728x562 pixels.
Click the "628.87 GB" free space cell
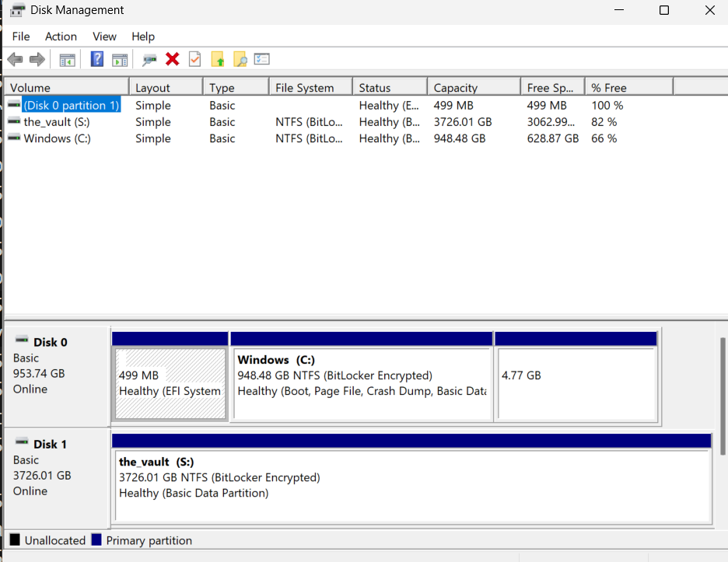pyautogui.click(x=552, y=138)
